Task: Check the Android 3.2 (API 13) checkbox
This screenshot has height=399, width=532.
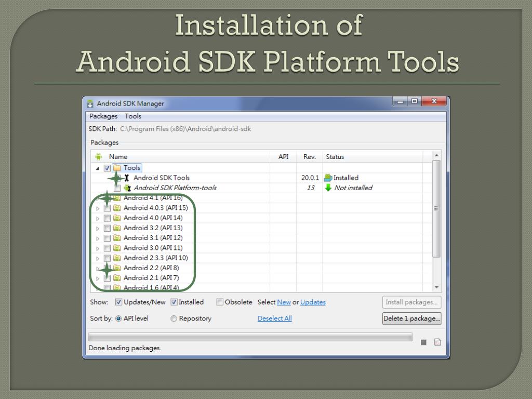Action: click(107, 228)
